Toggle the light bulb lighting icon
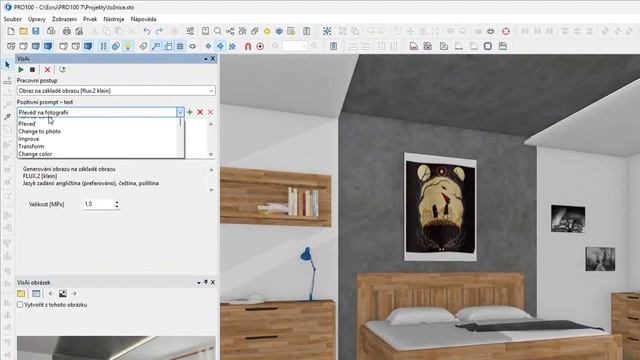Image resolution: width=640 pixels, height=360 pixels. [128, 46]
